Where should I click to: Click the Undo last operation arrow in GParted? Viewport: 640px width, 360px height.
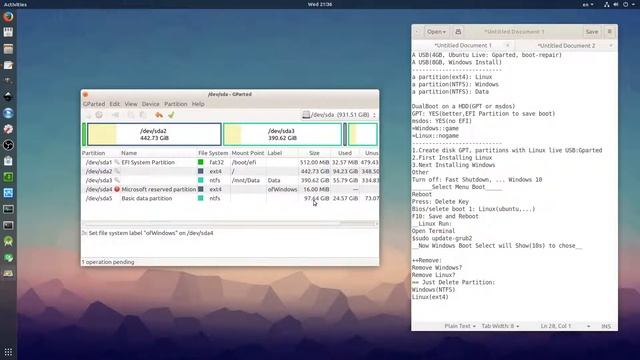159,115
